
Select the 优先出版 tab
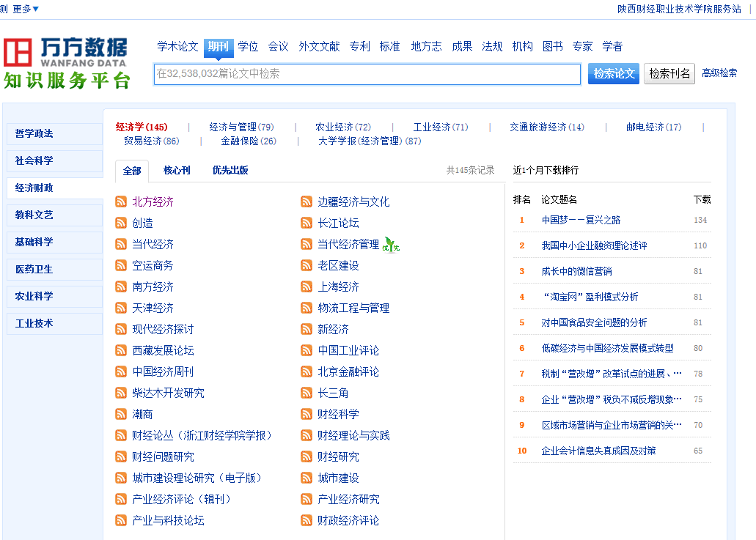point(230,170)
